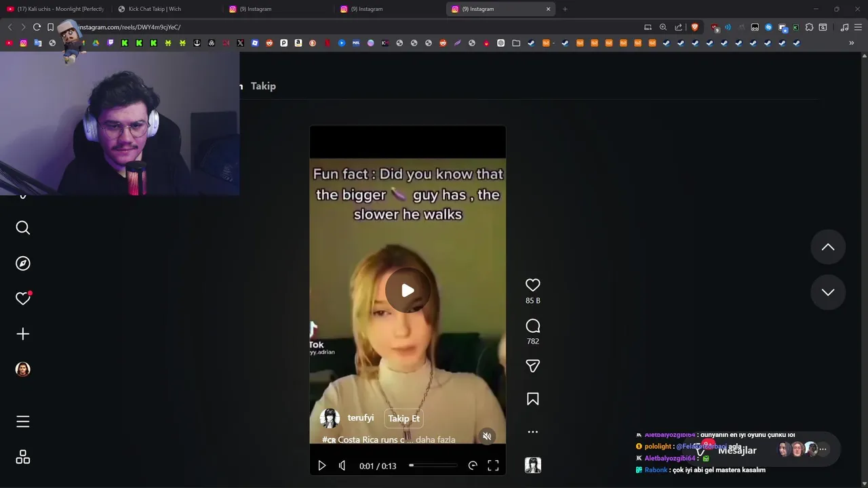Toggle the loop icon in video controls
The width and height of the screenshot is (868, 488).
pyautogui.click(x=473, y=466)
